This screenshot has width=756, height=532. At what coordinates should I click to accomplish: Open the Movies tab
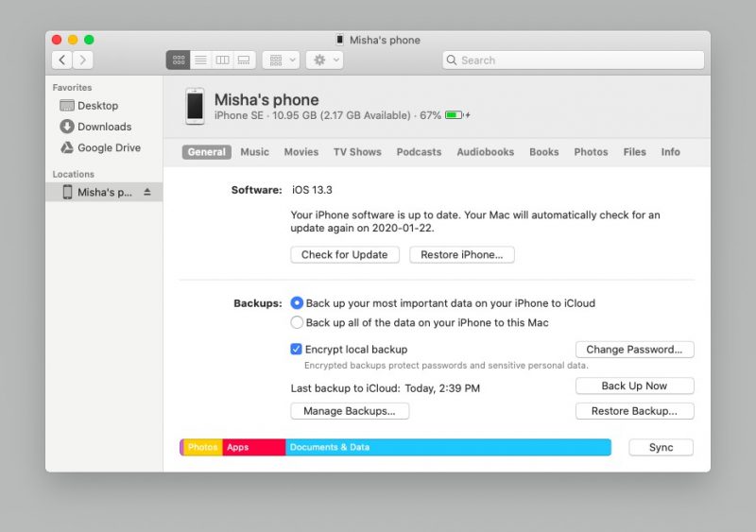click(x=301, y=152)
